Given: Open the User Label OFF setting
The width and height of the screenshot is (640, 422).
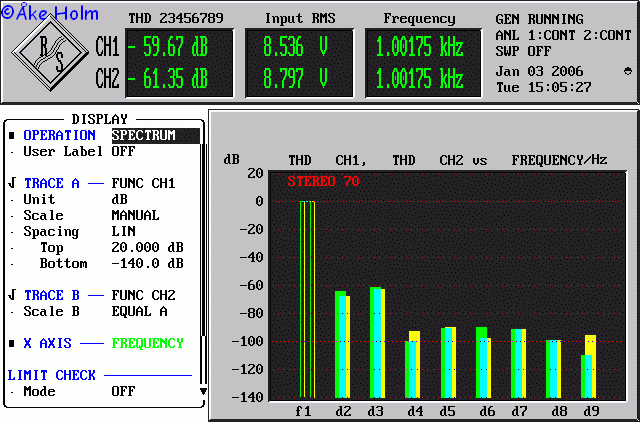Looking at the screenshot, I should [x=123, y=151].
